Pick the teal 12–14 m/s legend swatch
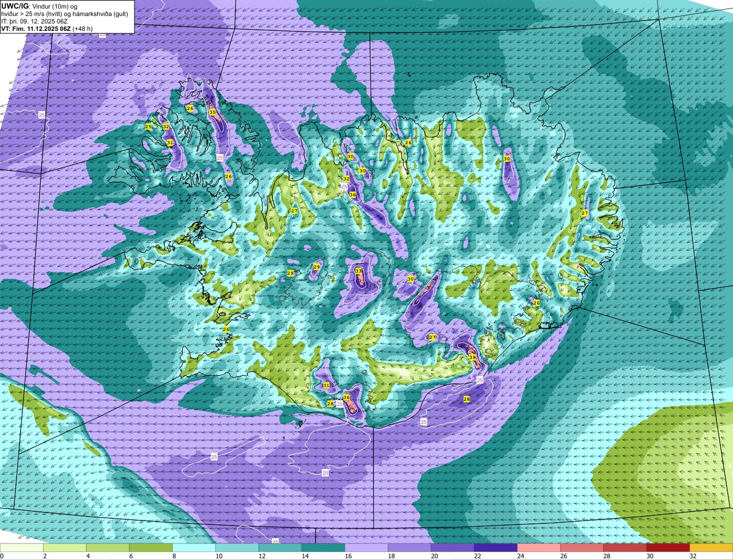The image size is (733, 560). click(x=280, y=548)
